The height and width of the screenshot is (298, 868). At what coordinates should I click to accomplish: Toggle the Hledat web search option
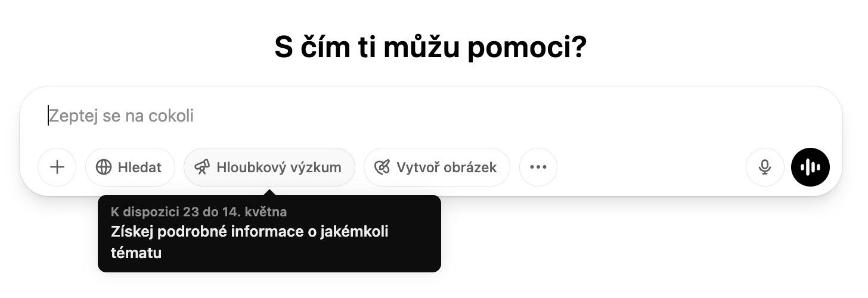click(x=130, y=167)
